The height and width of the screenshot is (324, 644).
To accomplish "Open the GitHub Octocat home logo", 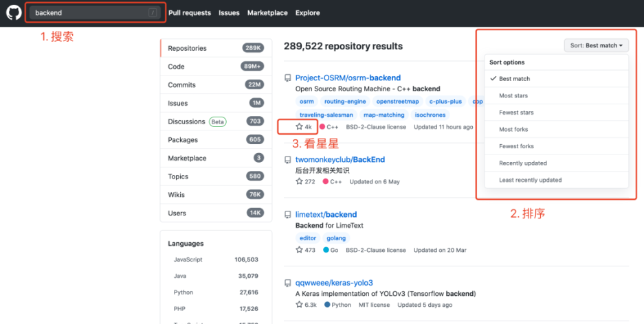I will click(14, 13).
